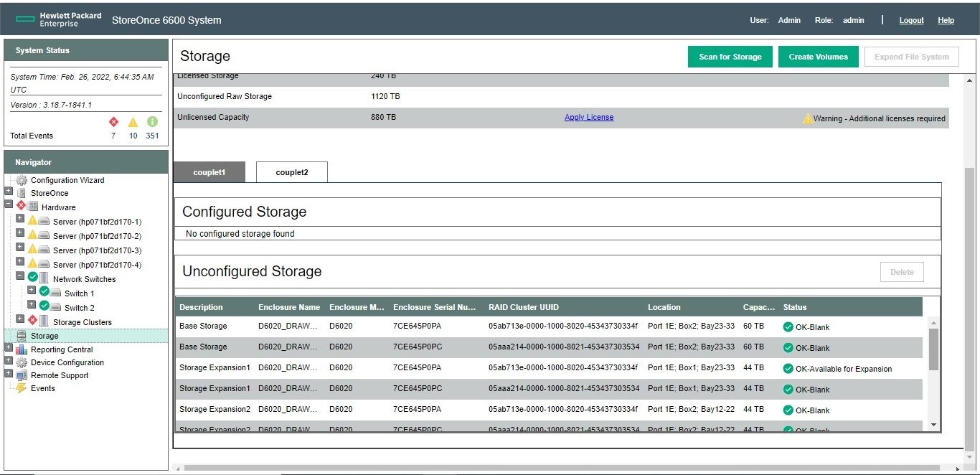Click the table scrollbar down arrow
The image size is (980, 475).
[933, 425]
